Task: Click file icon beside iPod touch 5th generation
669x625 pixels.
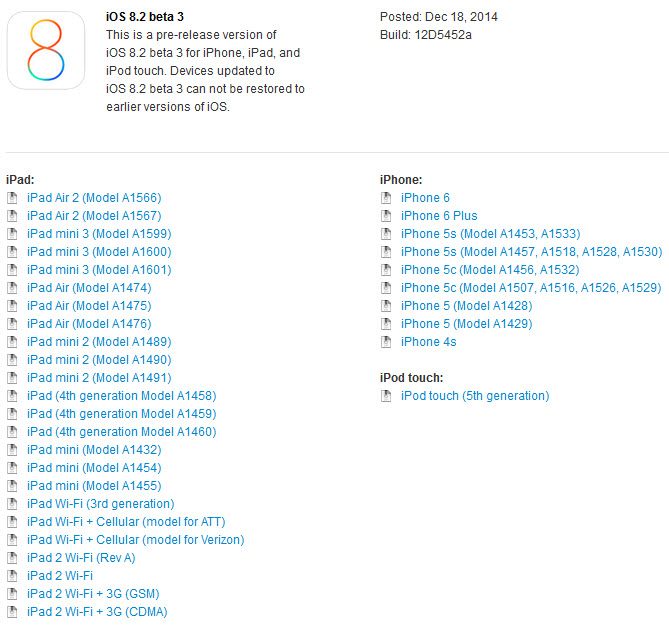Action: point(386,396)
